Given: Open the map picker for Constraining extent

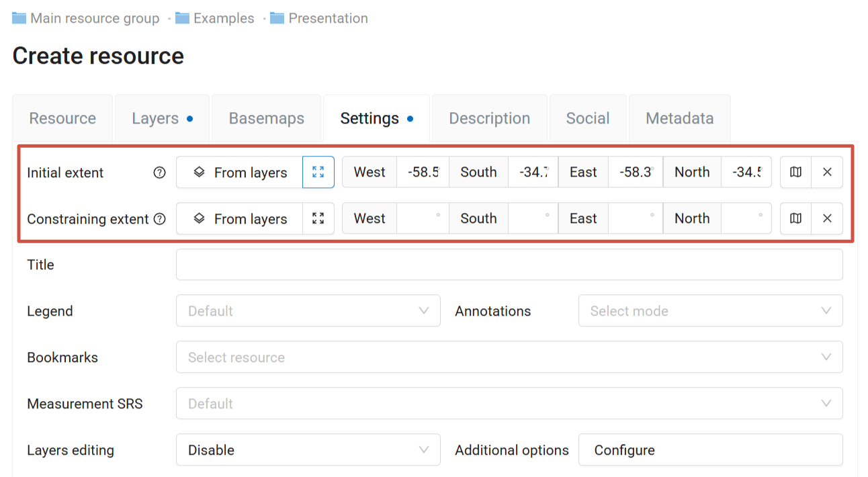Looking at the screenshot, I should pos(795,218).
